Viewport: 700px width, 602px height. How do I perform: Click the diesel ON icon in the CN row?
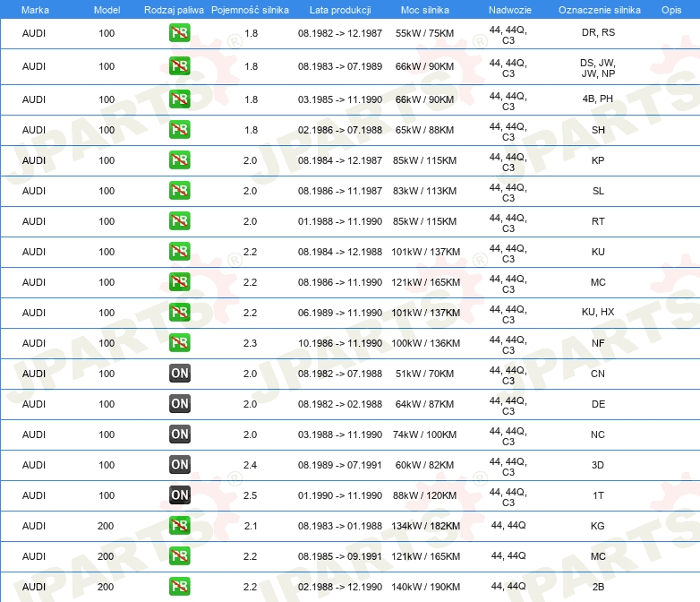[x=179, y=374]
